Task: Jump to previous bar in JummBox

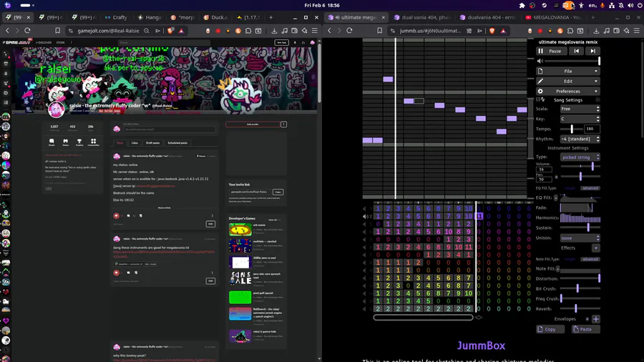Action: pyautogui.click(x=577, y=52)
